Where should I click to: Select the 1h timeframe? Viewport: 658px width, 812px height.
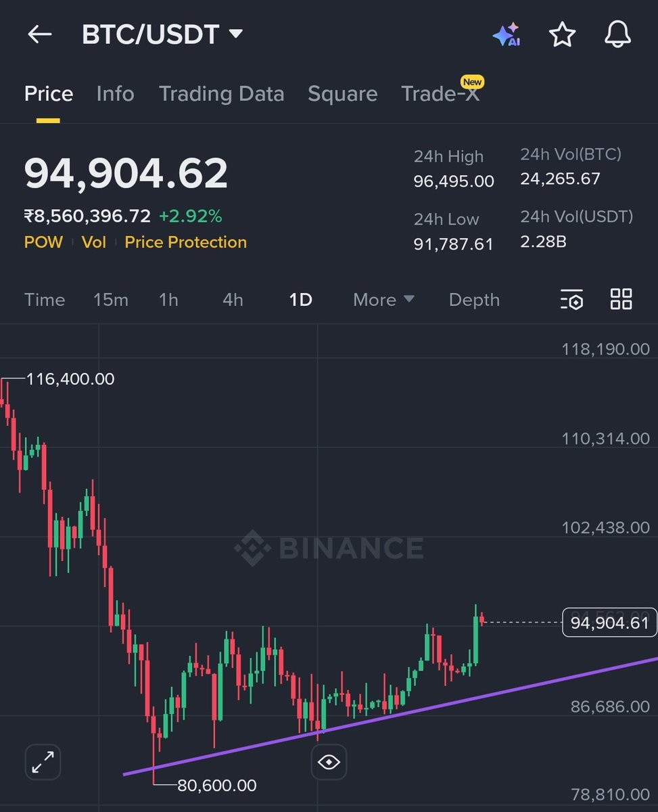(x=168, y=299)
